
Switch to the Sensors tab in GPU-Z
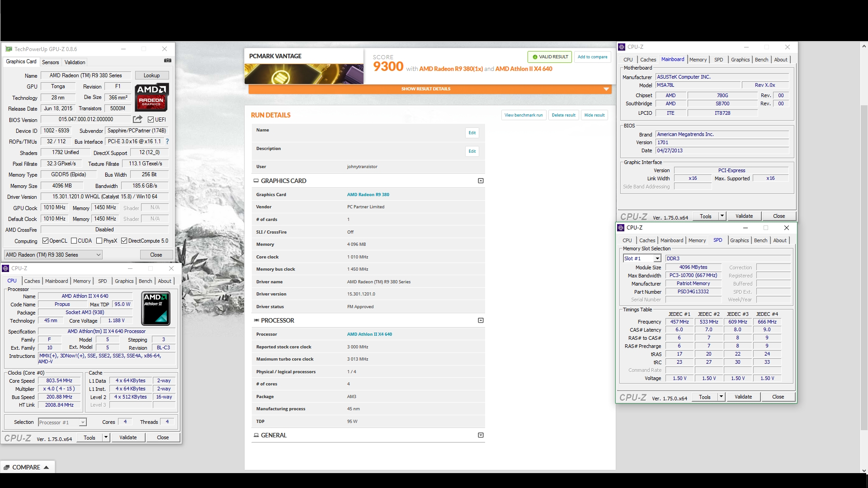50,62
